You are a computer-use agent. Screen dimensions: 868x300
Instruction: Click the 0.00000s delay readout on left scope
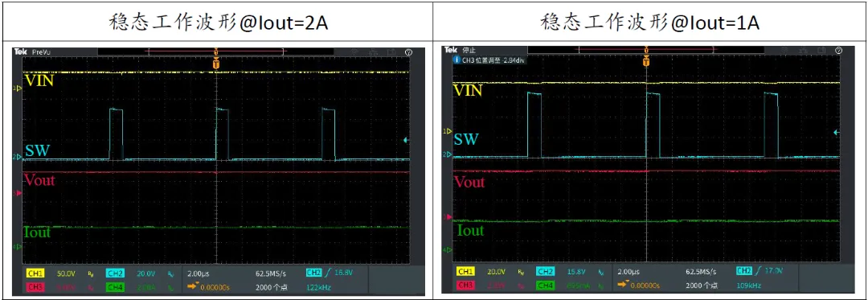(215, 287)
